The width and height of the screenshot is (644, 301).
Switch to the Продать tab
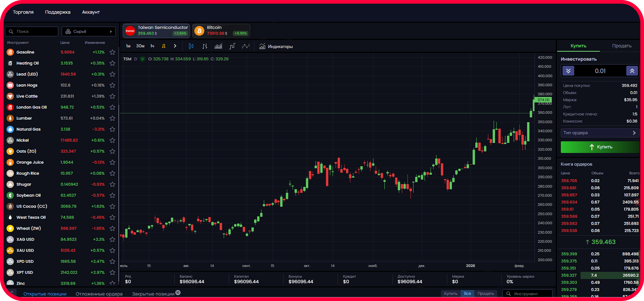pyautogui.click(x=621, y=46)
